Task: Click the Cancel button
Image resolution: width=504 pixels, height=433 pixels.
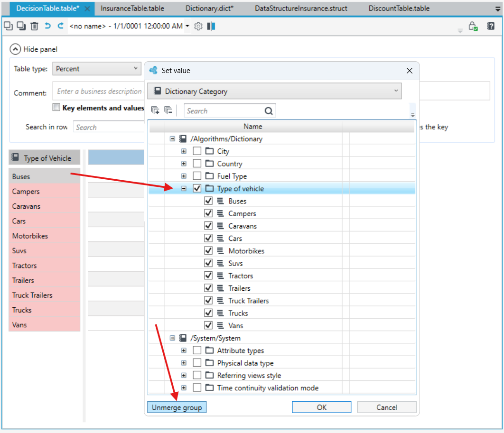Action: pos(387,407)
